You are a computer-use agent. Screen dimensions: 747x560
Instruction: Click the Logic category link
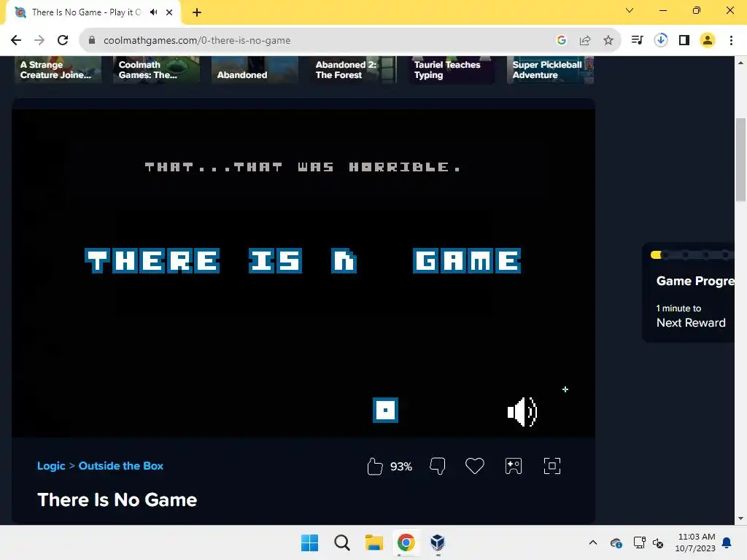51,466
